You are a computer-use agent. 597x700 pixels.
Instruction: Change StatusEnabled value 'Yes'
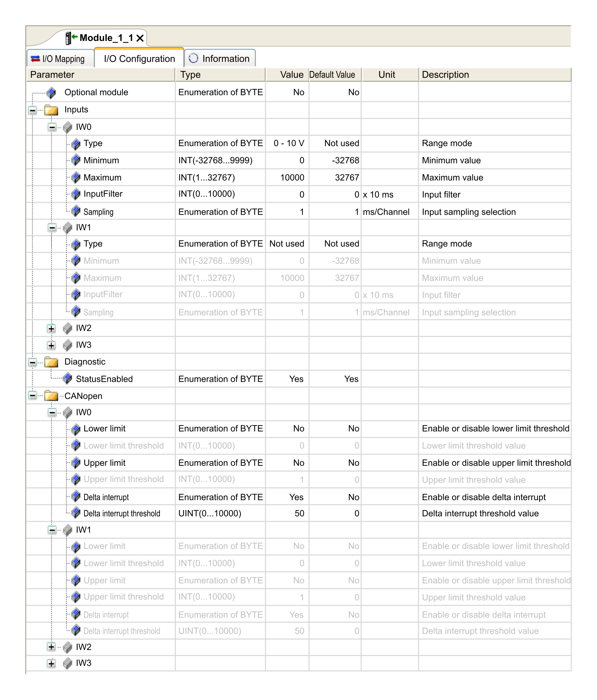(287, 379)
